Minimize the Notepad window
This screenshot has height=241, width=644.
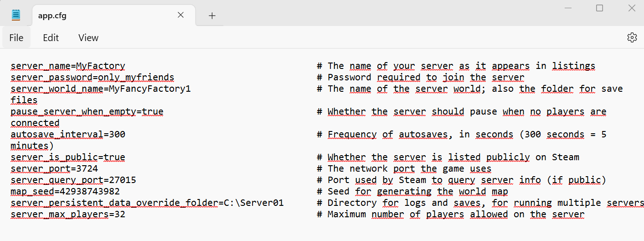[x=567, y=8]
